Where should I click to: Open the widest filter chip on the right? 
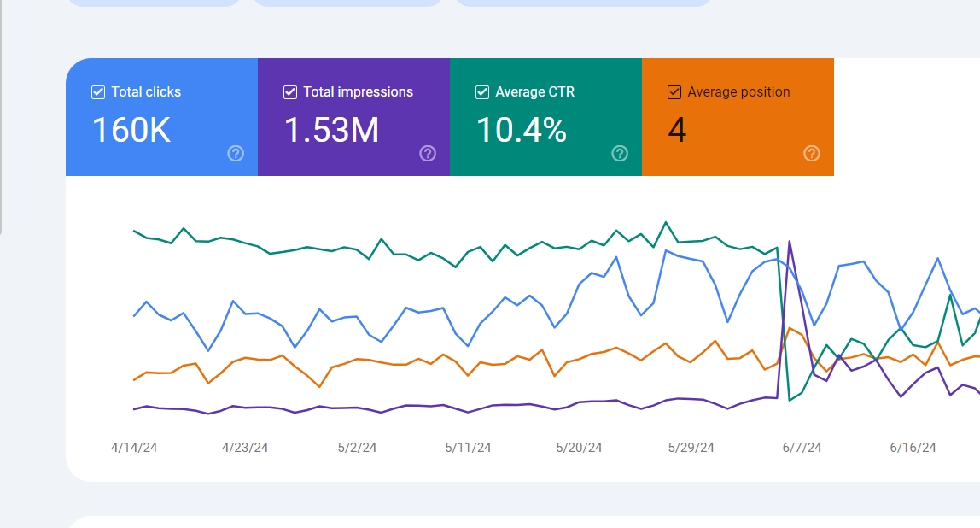[583, 3]
